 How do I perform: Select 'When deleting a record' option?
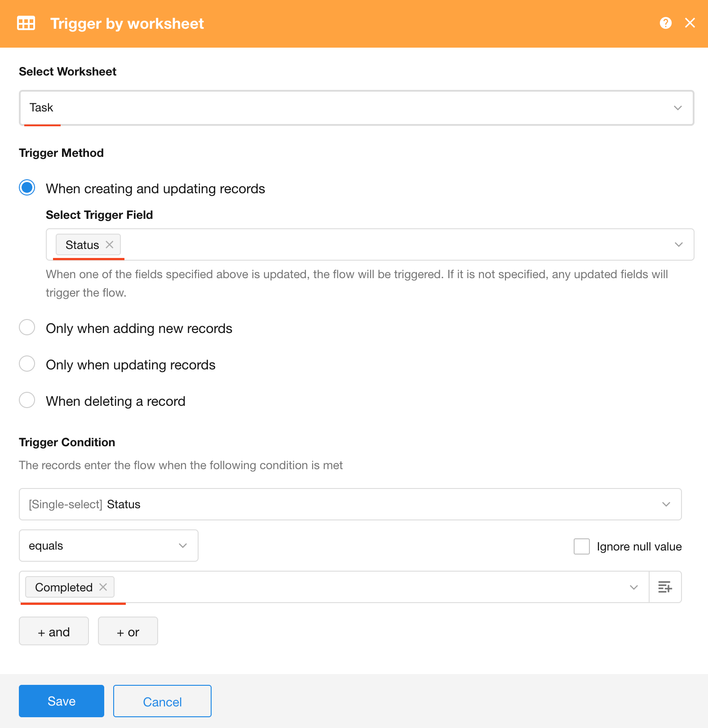[27, 400]
